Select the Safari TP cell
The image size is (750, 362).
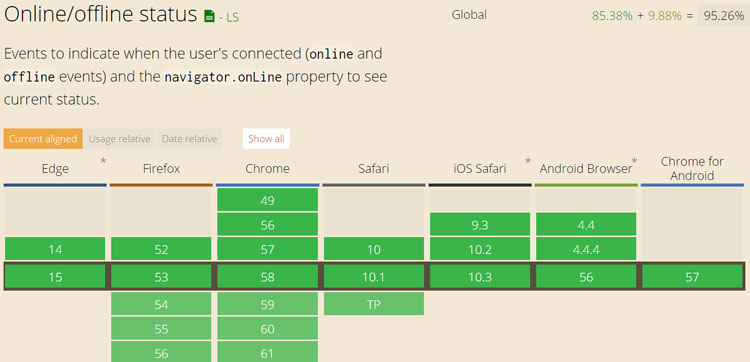click(x=374, y=304)
